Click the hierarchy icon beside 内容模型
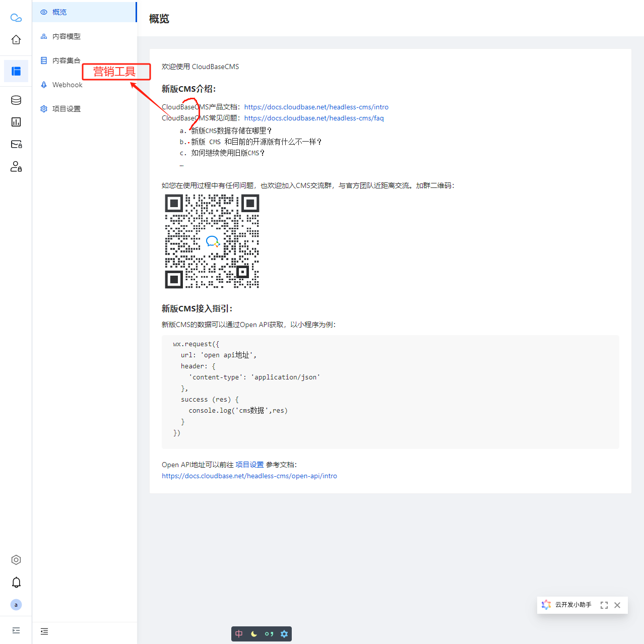The height and width of the screenshot is (644, 644). pyautogui.click(x=44, y=36)
